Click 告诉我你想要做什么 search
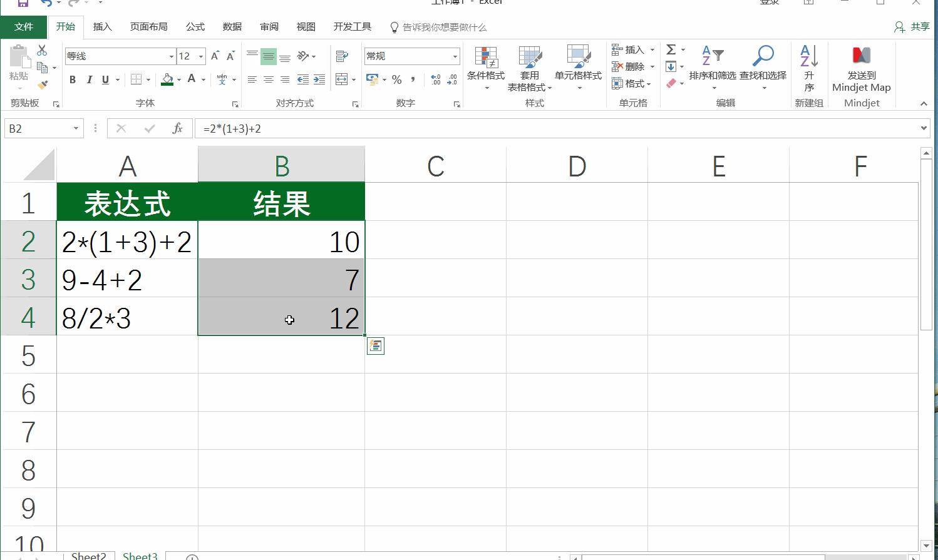The image size is (938, 560). (438, 27)
